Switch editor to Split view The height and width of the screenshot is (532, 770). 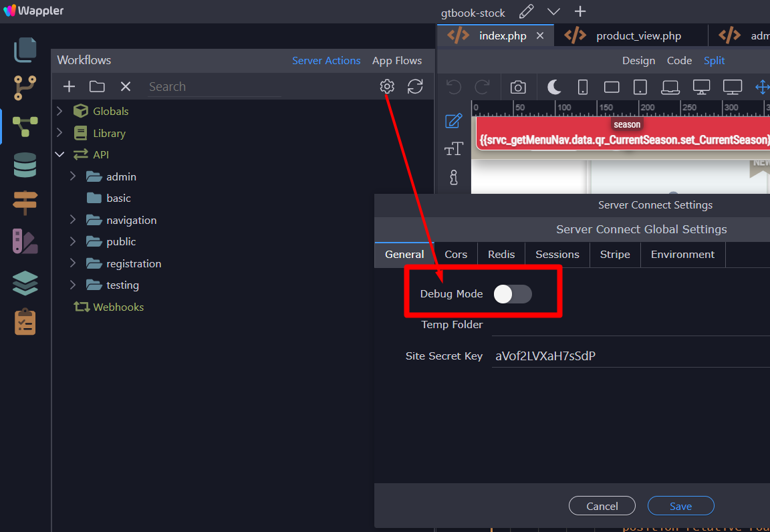[x=714, y=60]
